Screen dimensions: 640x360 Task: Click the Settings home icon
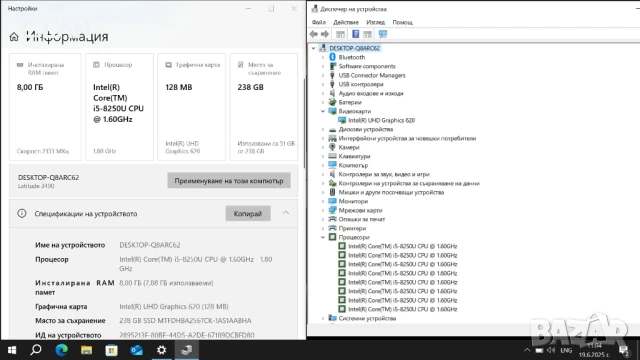pos(14,37)
